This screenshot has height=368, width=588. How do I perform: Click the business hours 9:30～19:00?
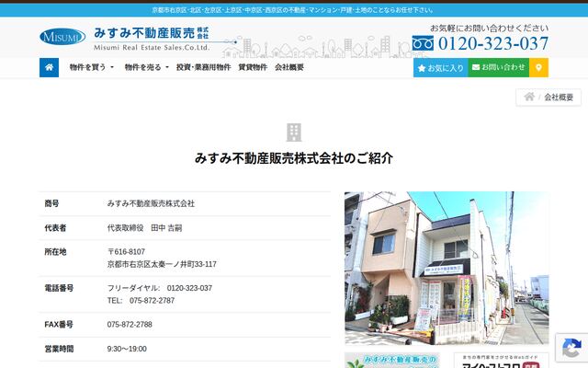click(127, 349)
